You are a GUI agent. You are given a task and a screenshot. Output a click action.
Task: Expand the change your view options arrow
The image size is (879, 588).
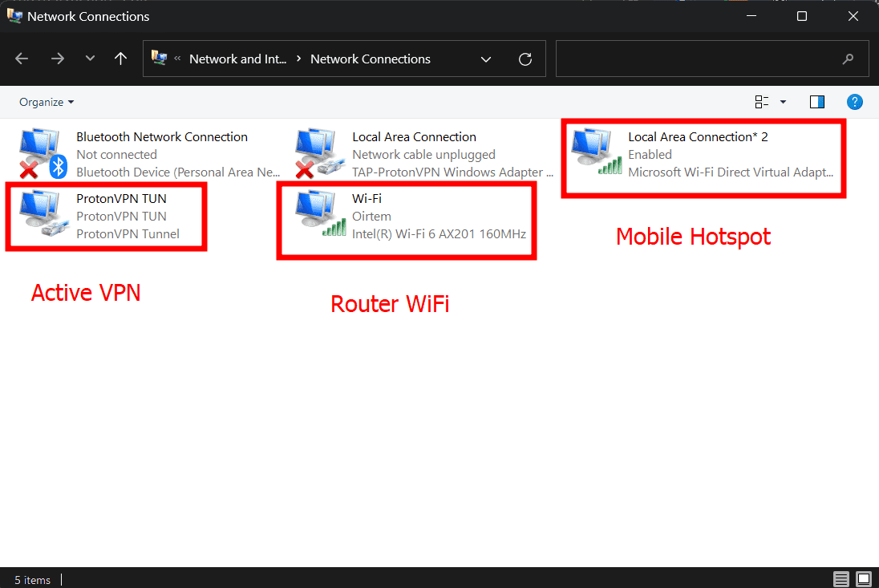(783, 102)
